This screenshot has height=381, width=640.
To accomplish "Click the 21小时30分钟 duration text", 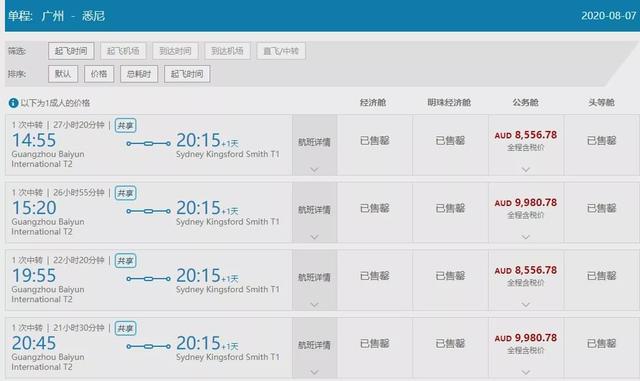I will pyautogui.click(x=79, y=328).
